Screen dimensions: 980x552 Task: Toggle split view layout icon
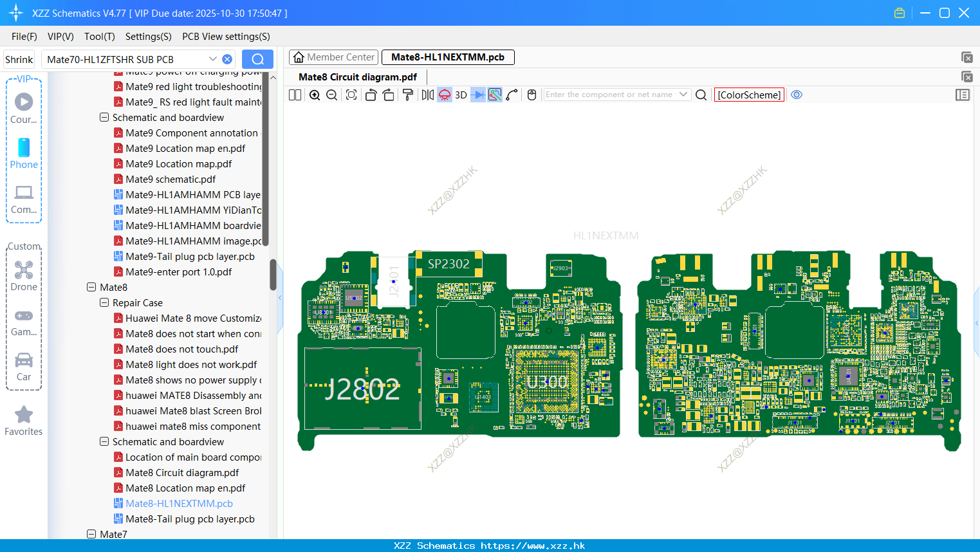(295, 95)
